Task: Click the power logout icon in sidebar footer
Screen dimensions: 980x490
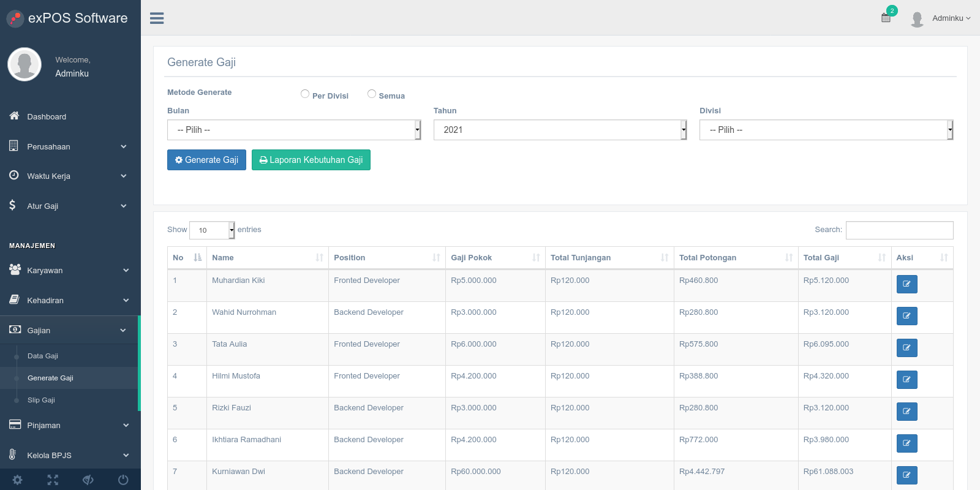Action: pyautogui.click(x=123, y=480)
